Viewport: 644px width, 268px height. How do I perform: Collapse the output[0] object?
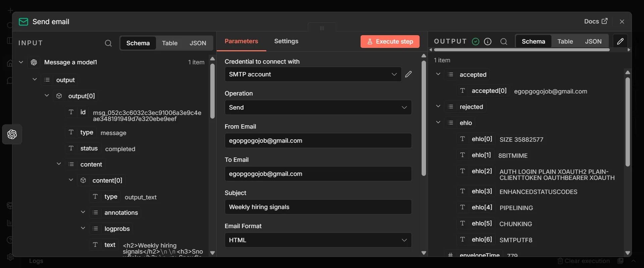47,95
